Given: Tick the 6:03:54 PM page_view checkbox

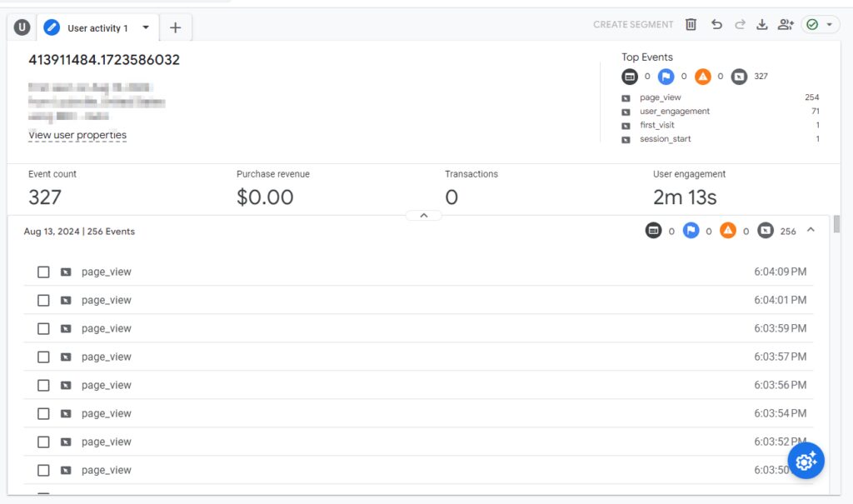Looking at the screenshot, I should [x=43, y=414].
